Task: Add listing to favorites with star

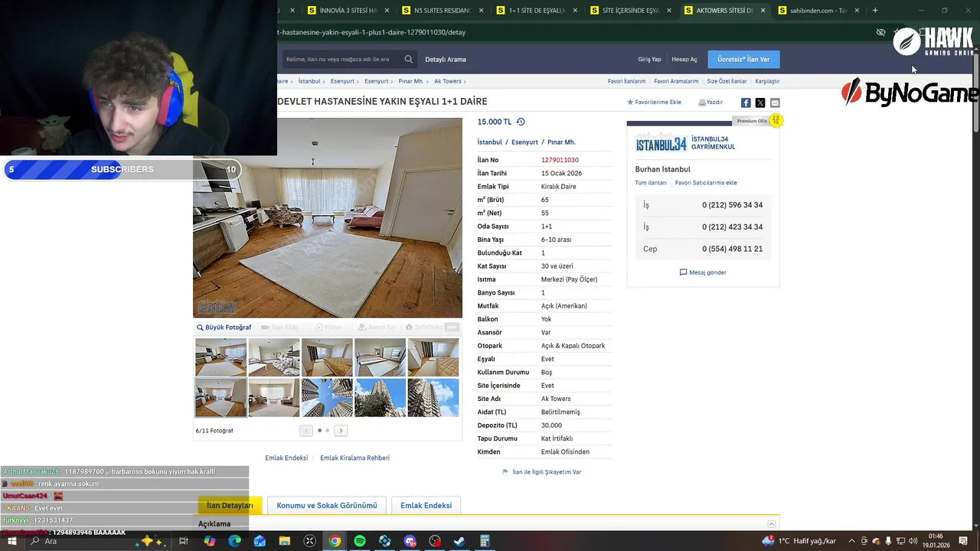Action: tap(655, 102)
